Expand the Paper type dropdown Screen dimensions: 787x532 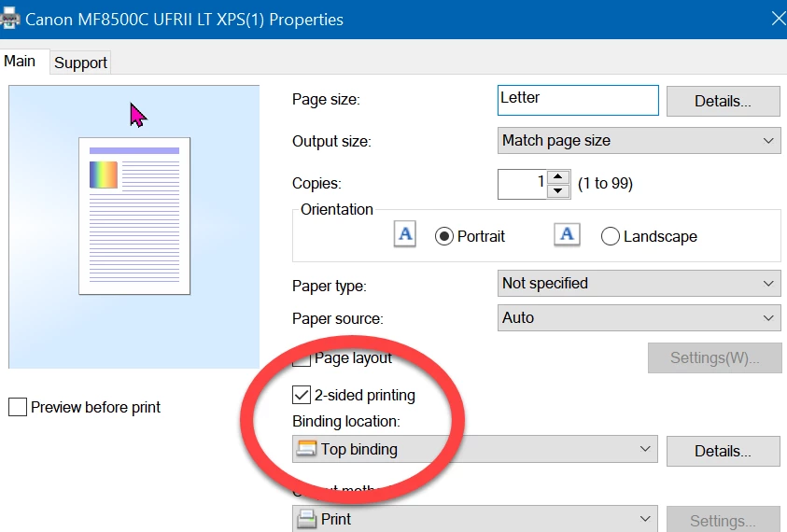tap(639, 283)
